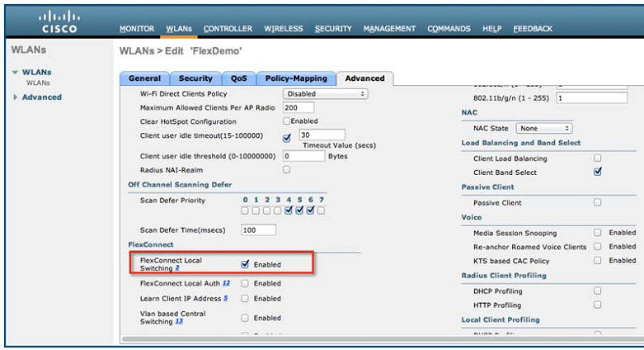Open footnote 2 link for Local Switching
Viewport: 644px width, 350px height.
pos(177,268)
